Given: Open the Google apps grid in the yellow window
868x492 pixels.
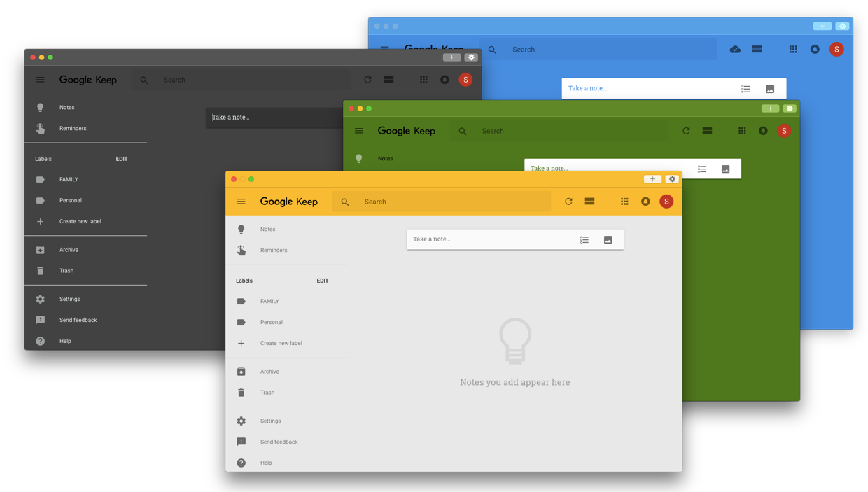Looking at the screenshot, I should (624, 201).
